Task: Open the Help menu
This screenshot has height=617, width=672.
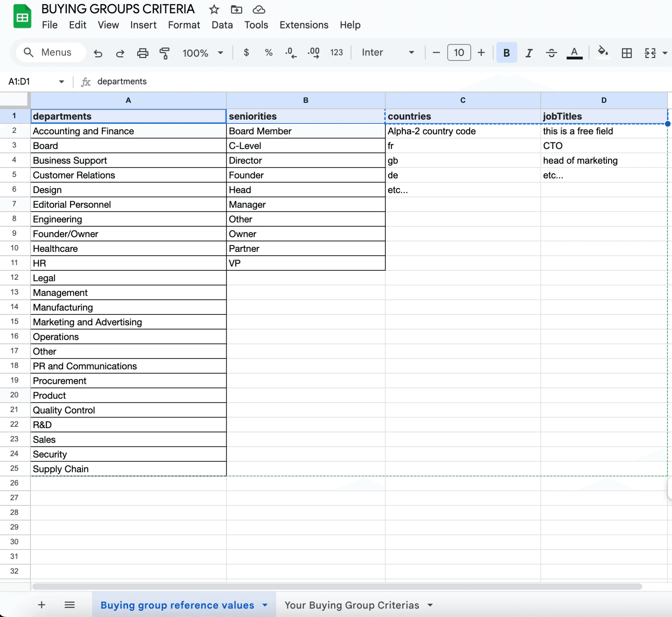Action: coord(350,25)
